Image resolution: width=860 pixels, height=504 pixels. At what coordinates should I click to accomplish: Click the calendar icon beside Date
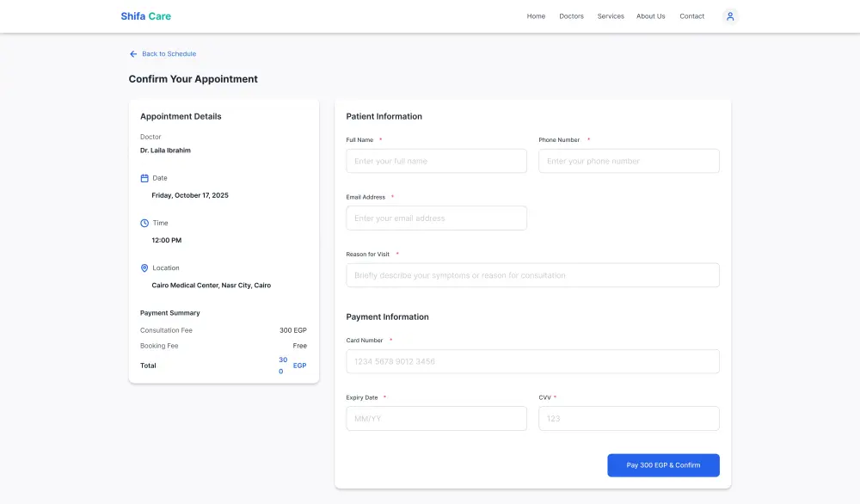144,178
